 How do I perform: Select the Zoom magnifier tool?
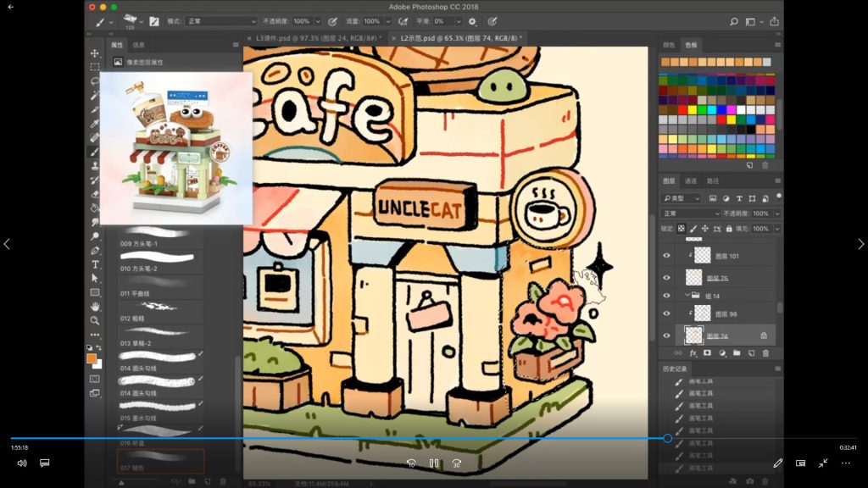(95, 319)
